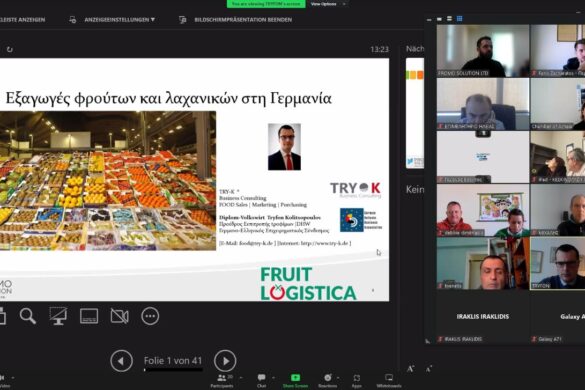The width and height of the screenshot is (585, 390).
Task: Select stacked strip view icon in video panel
Action: pyautogui.click(x=450, y=19)
